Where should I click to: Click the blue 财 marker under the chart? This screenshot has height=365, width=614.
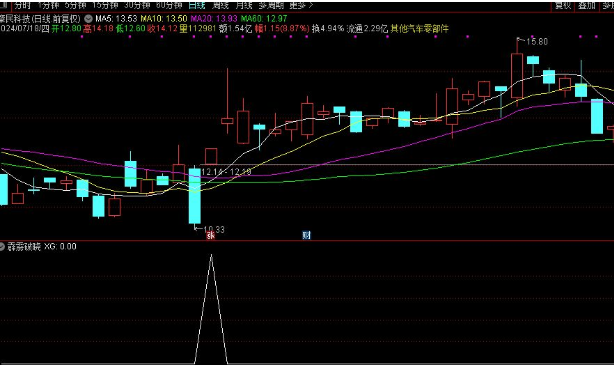pos(306,235)
